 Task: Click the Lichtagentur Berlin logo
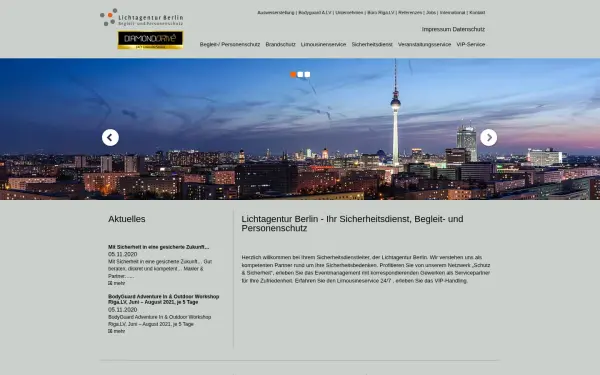point(142,17)
